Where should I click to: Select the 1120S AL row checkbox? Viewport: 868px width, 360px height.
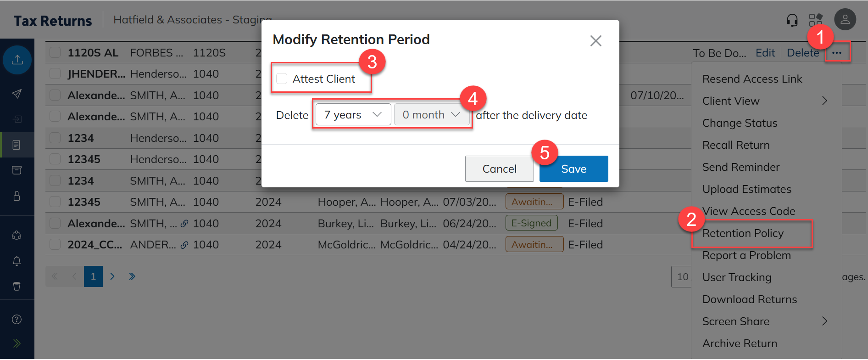56,52
